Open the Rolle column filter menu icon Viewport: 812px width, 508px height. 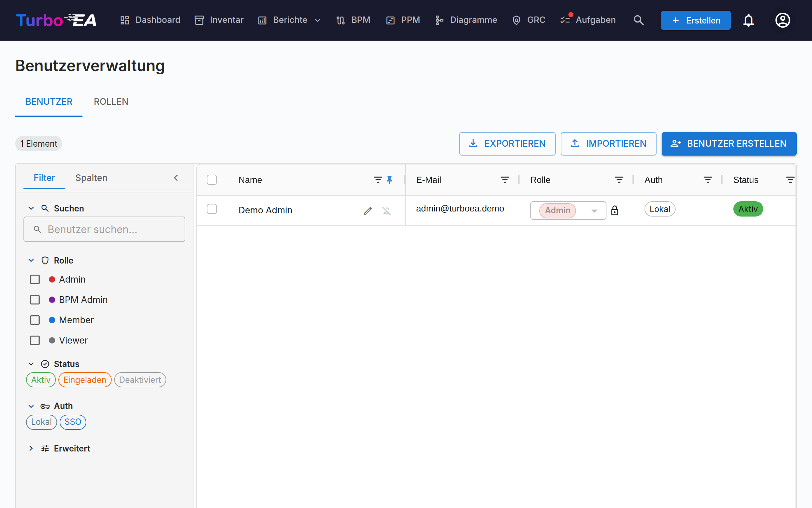coord(619,180)
